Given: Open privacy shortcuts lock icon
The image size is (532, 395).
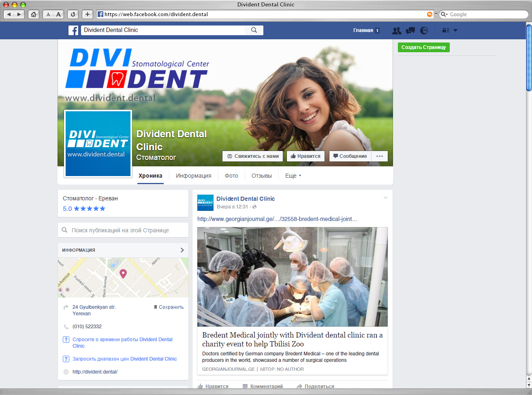Looking at the screenshot, I should (x=446, y=30).
